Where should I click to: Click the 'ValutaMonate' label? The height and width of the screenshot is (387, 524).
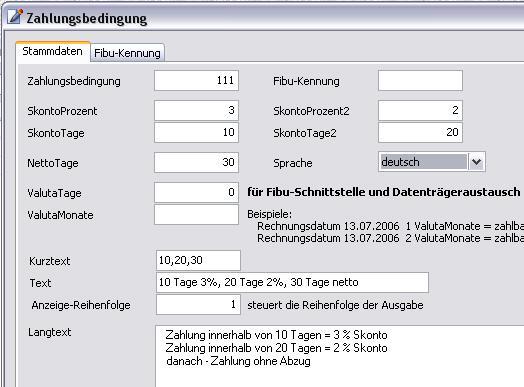60,215
